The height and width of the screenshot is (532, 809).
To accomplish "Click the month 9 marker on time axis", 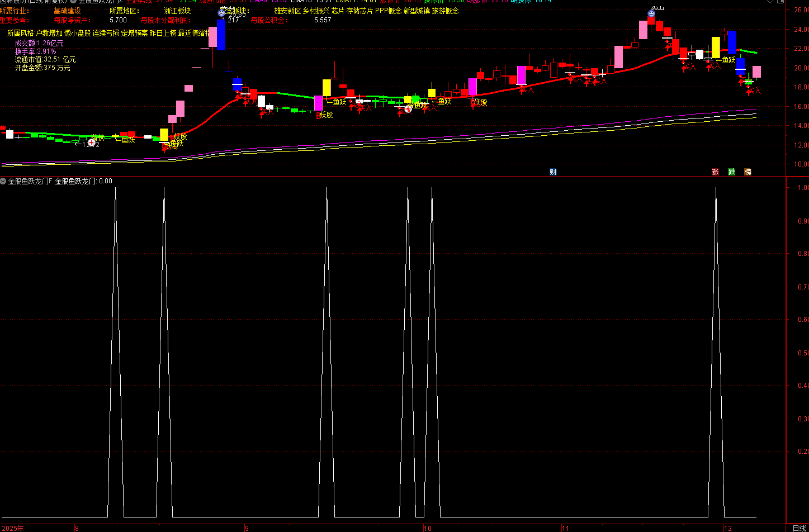I will [x=246, y=528].
